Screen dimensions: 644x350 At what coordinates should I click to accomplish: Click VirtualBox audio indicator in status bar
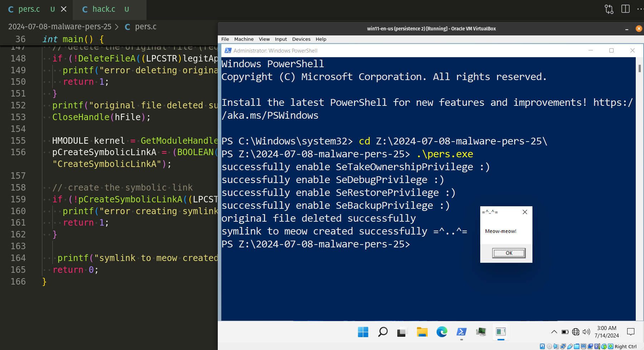[x=556, y=346]
